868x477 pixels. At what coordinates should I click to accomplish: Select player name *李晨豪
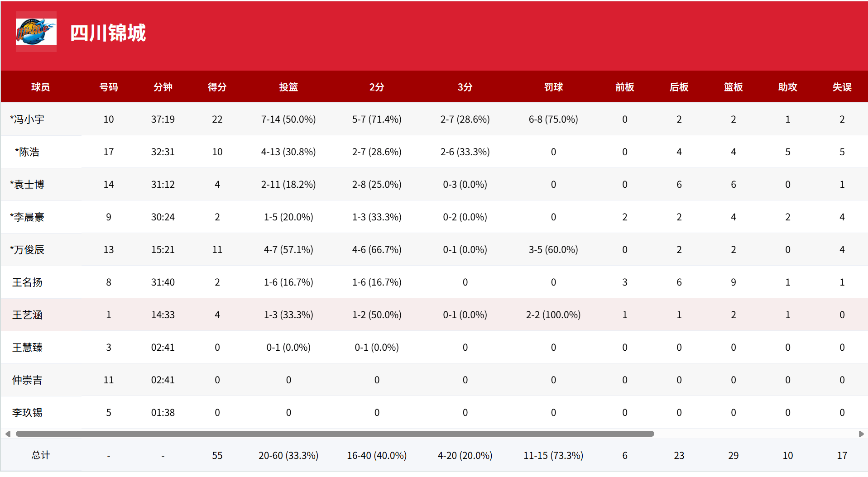point(27,217)
